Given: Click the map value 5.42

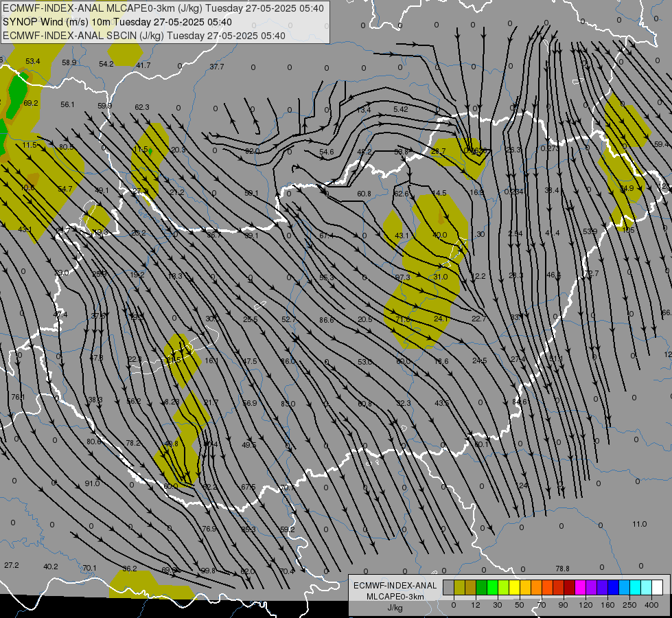Looking at the screenshot, I should (401, 109).
